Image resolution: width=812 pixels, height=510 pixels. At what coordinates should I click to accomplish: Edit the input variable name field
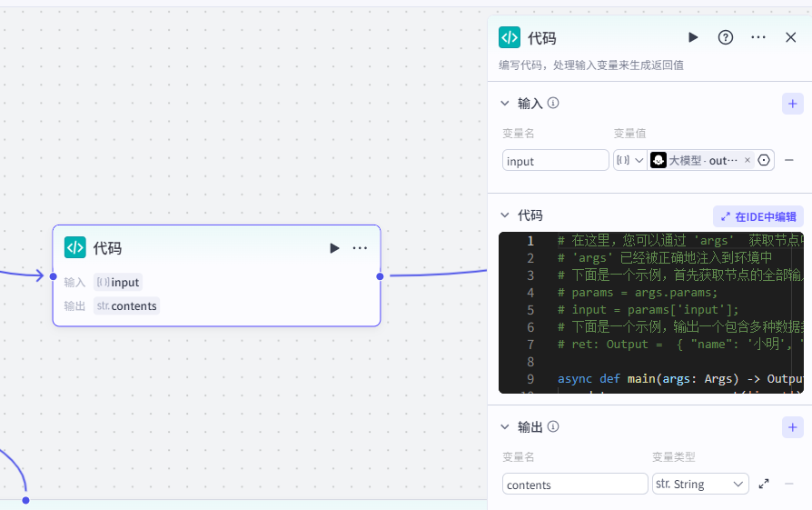click(555, 161)
